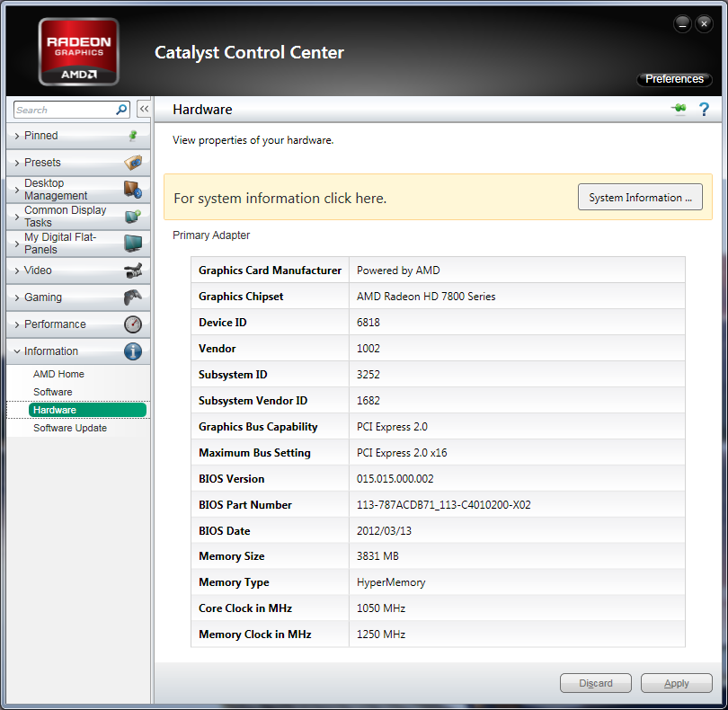Screen dimensions: 728x710
Task: Open the Software Update page
Action: point(69,428)
